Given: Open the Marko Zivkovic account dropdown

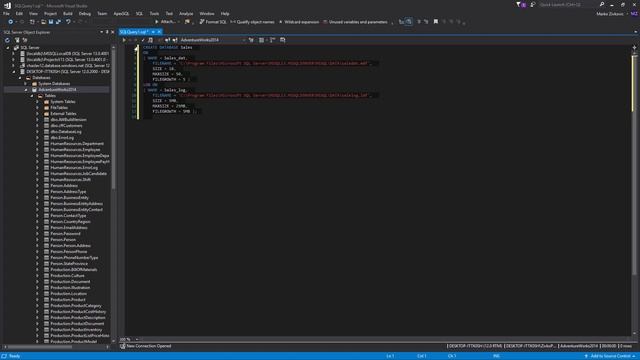Looking at the screenshot, I should click(612, 13).
